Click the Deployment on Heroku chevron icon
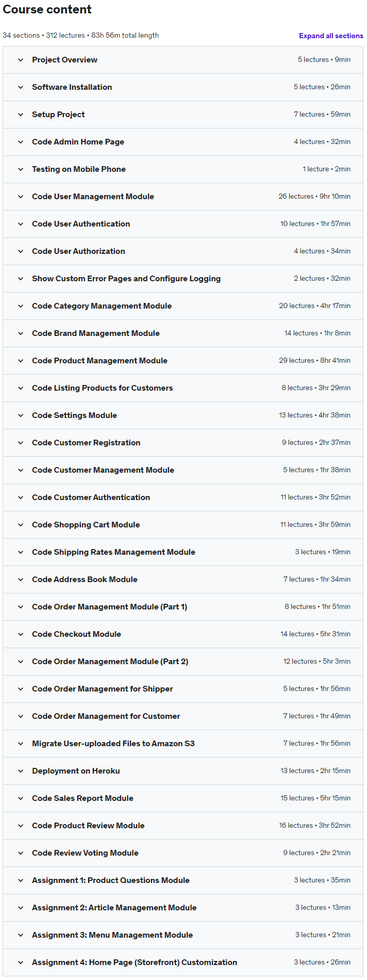This screenshot has height=980, width=367. [x=21, y=771]
